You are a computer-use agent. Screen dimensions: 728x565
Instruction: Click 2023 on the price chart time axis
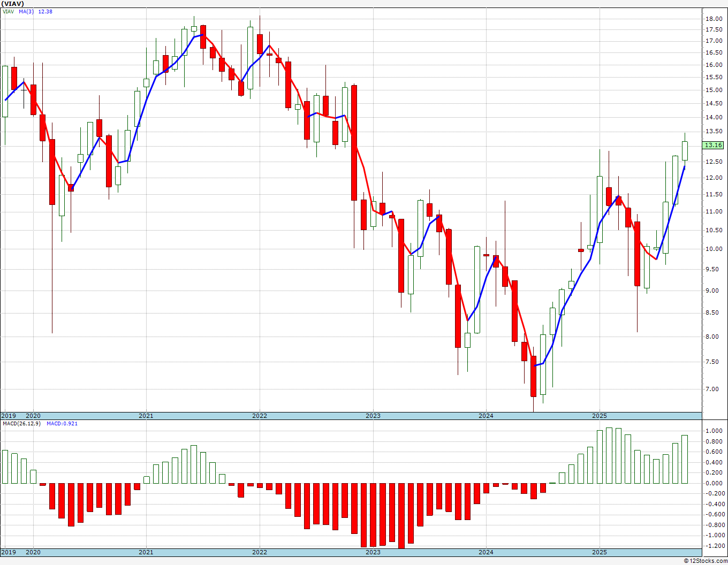pyautogui.click(x=373, y=416)
